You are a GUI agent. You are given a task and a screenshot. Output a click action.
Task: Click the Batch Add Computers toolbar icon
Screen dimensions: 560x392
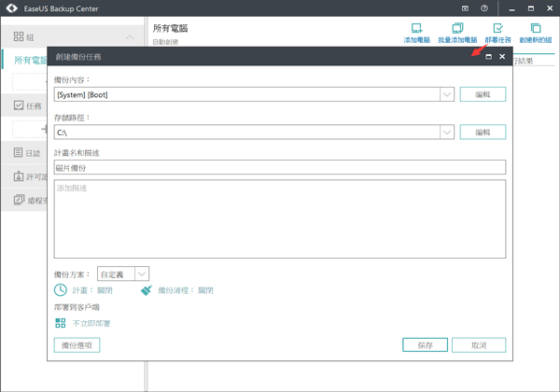457,28
